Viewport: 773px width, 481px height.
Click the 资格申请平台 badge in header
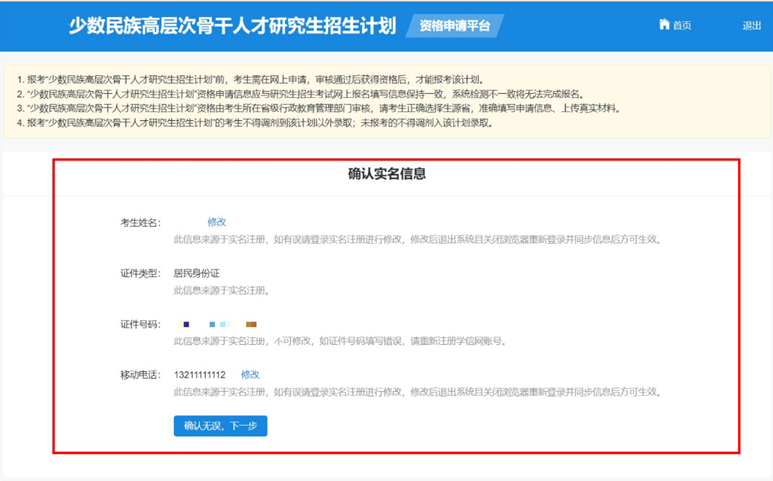tap(455, 26)
